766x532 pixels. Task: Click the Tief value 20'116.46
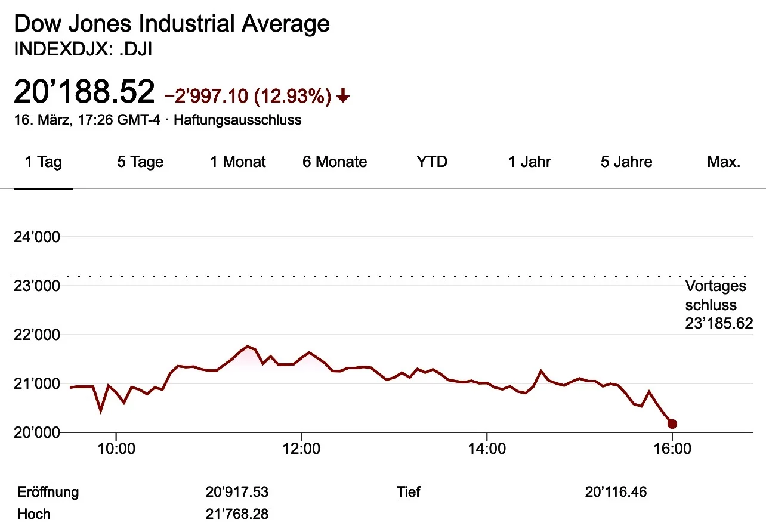point(617,492)
